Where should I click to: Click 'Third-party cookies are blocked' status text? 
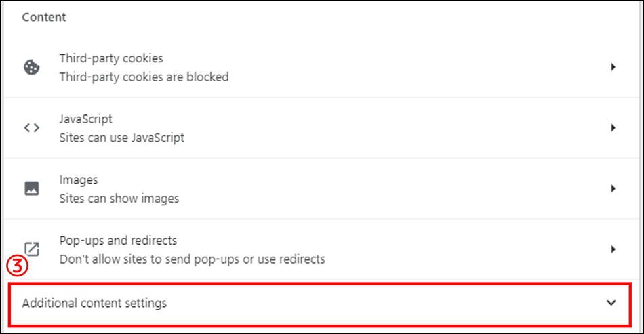click(144, 77)
